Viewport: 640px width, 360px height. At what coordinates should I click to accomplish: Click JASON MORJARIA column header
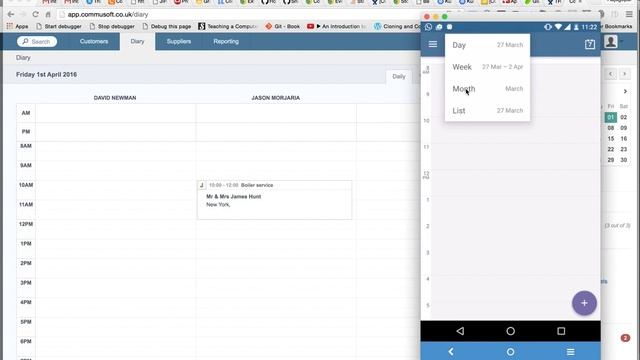point(276,98)
